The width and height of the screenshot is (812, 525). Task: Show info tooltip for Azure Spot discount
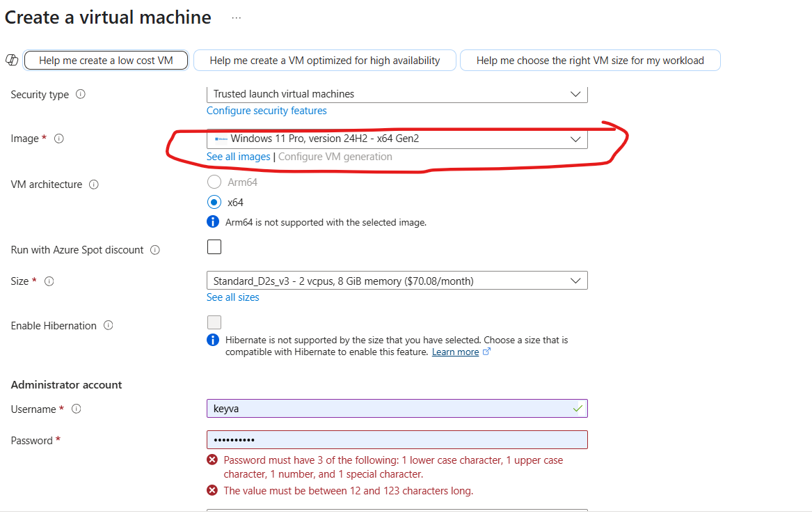coord(155,250)
